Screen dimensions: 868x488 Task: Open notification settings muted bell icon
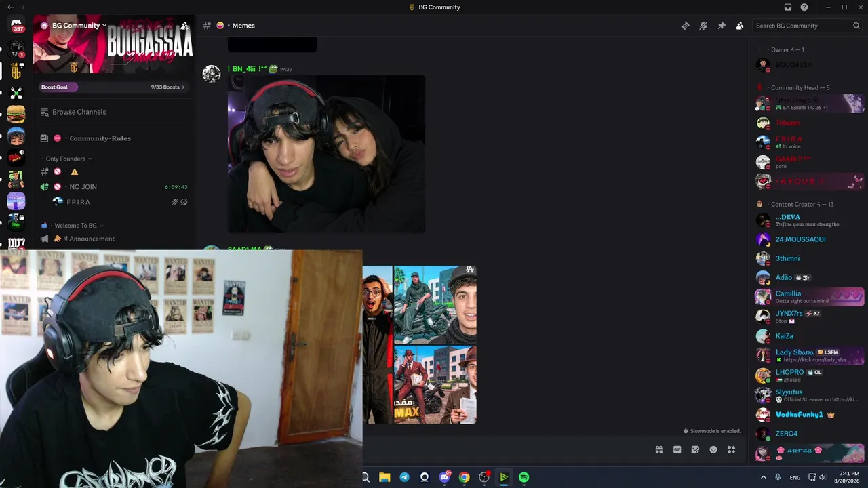(x=703, y=26)
